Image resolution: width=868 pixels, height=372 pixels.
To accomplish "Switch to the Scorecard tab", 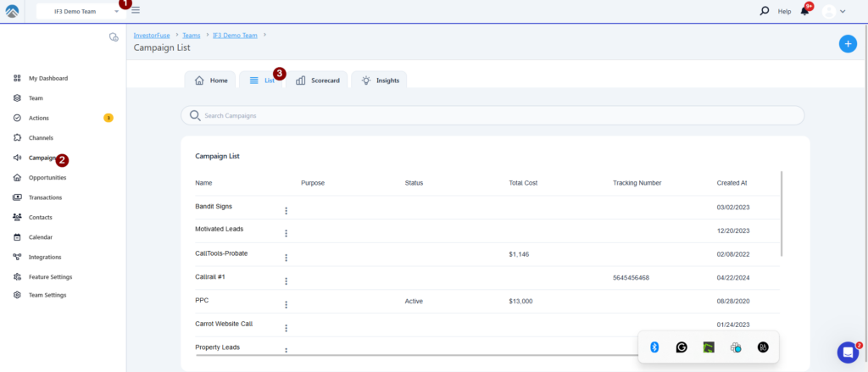I will click(x=317, y=80).
